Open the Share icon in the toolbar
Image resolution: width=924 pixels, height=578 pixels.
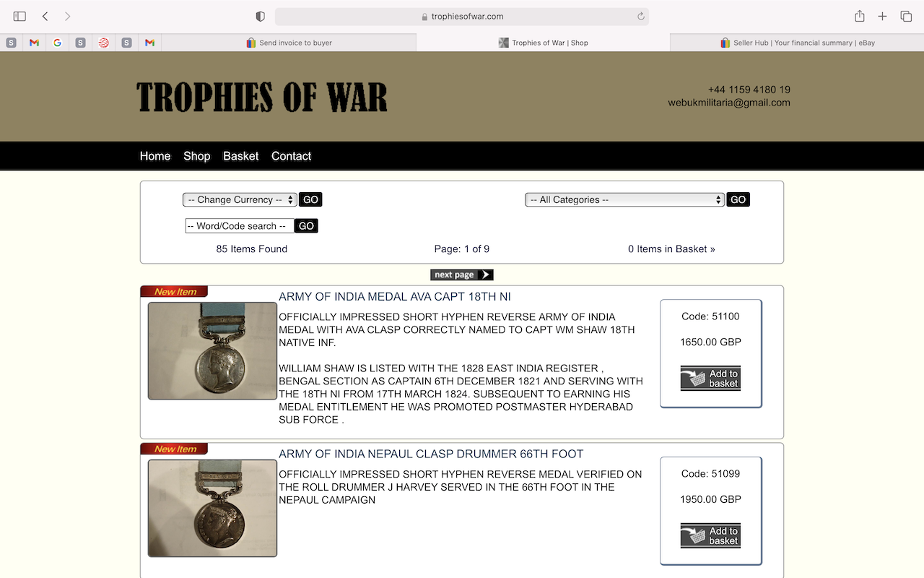point(859,16)
